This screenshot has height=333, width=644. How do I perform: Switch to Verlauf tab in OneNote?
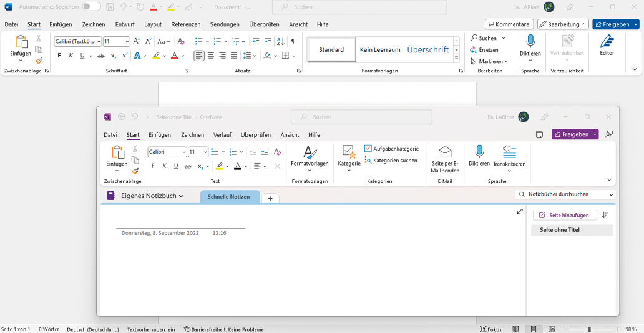[x=222, y=134]
